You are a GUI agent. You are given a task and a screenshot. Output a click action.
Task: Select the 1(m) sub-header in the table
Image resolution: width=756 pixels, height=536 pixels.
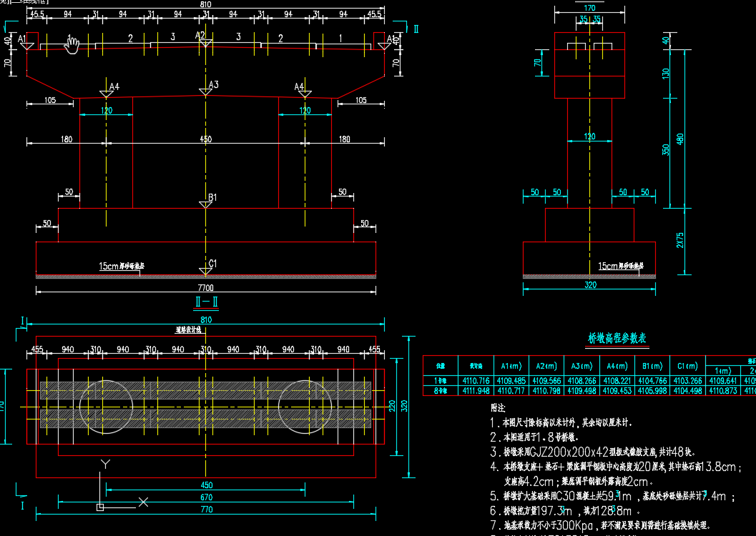pyautogui.click(x=722, y=371)
